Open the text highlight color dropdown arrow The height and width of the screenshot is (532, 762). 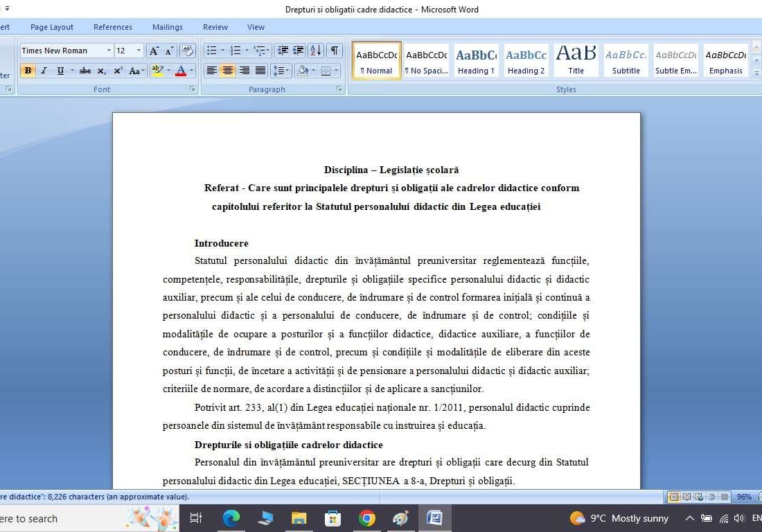coord(167,71)
